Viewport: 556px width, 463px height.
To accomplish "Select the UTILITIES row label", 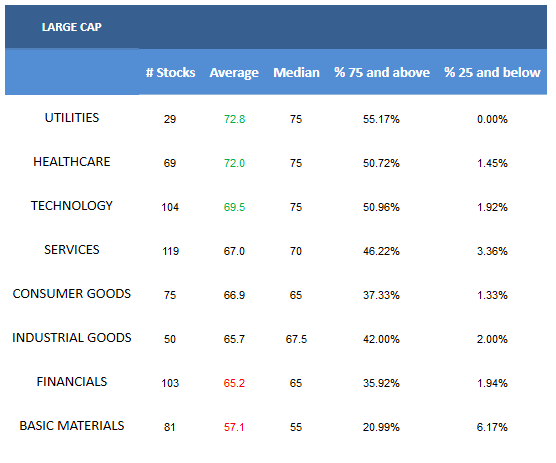I will 72,118.
